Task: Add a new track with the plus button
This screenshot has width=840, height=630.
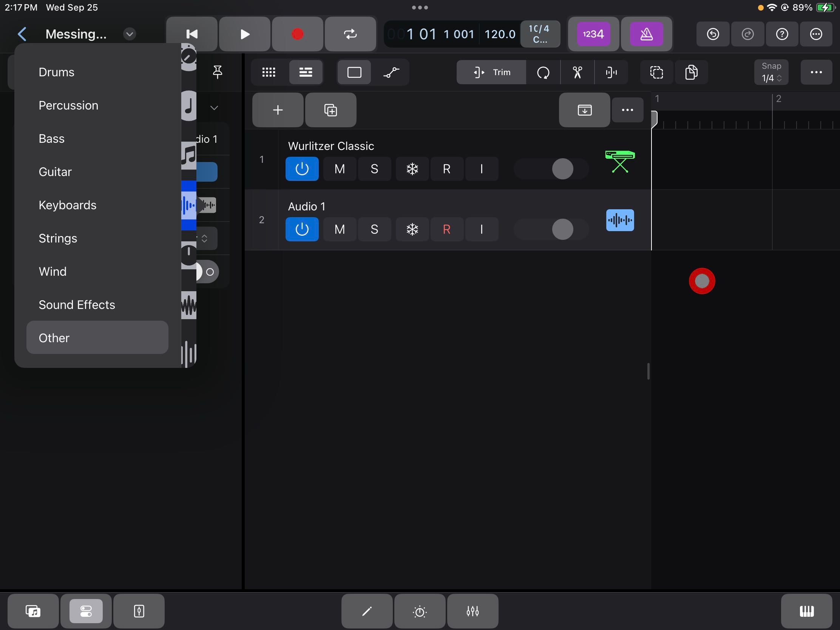Action: tap(277, 110)
